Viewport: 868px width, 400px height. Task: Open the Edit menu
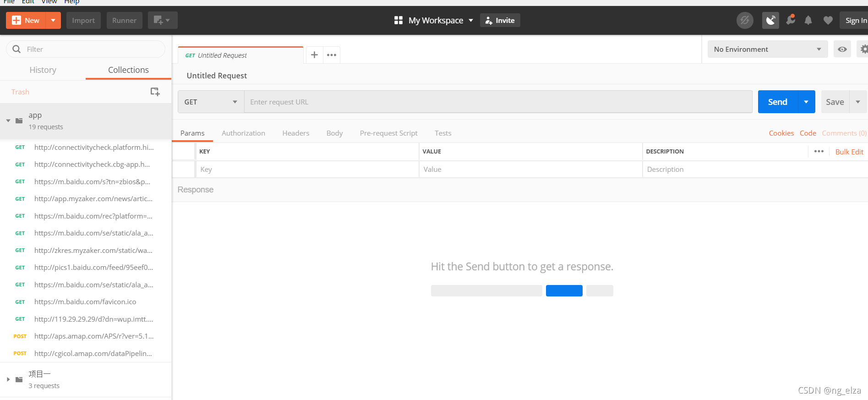pos(28,1)
